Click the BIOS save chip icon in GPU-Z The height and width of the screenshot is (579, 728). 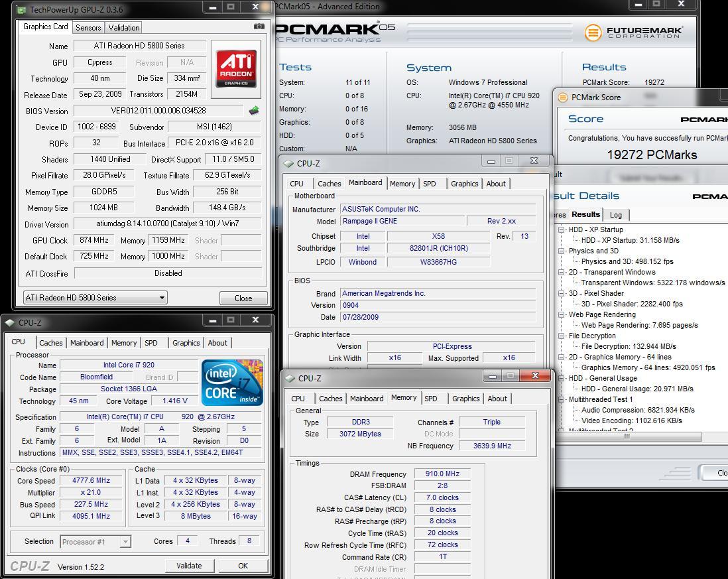[254, 111]
